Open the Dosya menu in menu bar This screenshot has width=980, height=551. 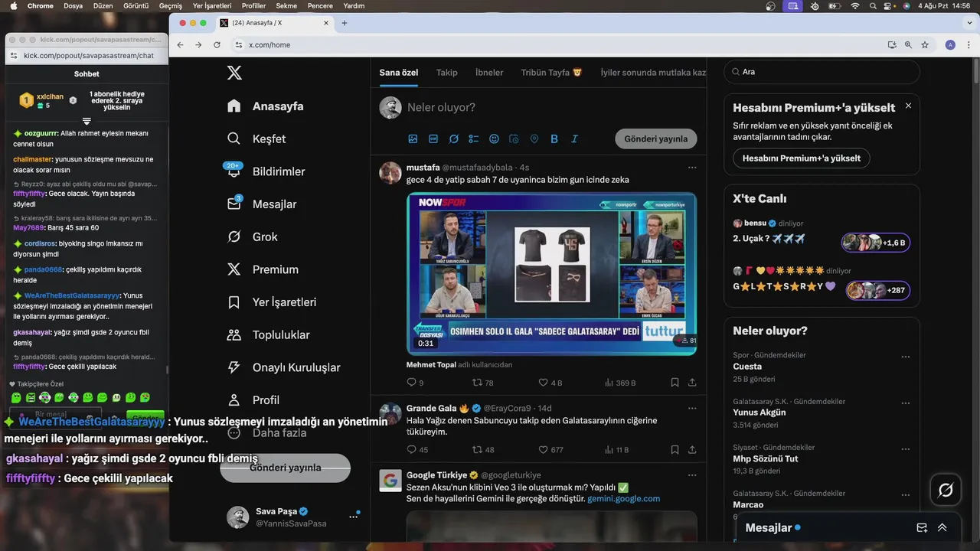tap(73, 6)
